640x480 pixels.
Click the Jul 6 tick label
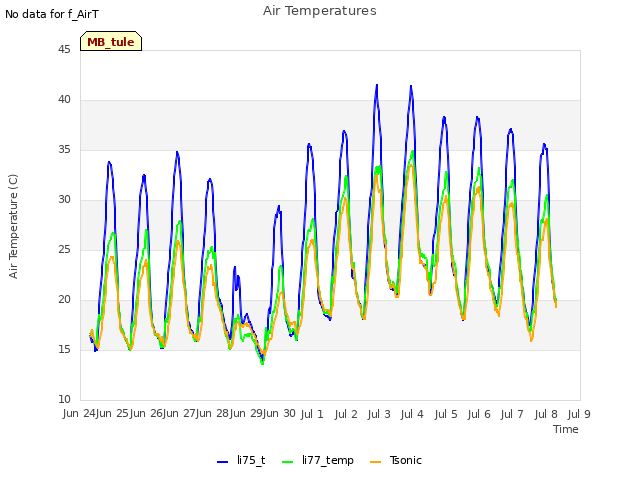(479, 414)
